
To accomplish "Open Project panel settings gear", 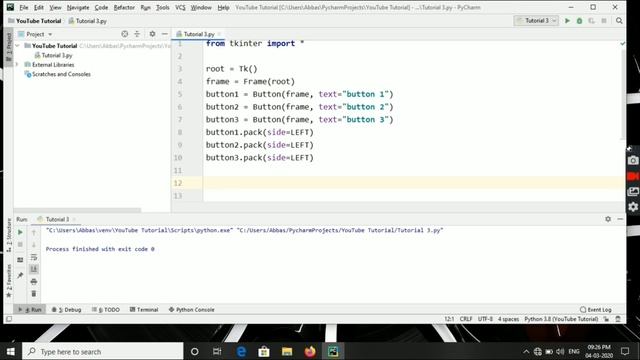I will 152,34.
